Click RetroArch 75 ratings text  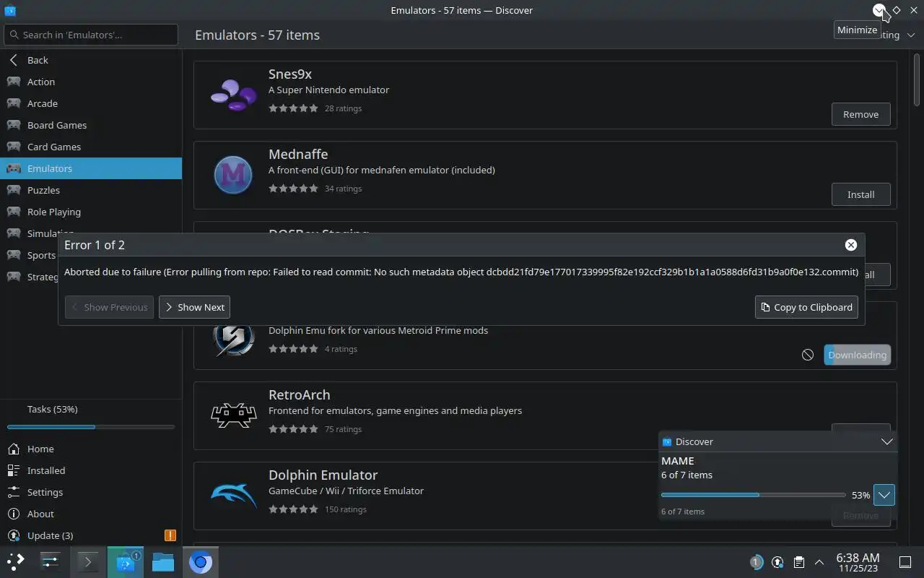pos(344,429)
